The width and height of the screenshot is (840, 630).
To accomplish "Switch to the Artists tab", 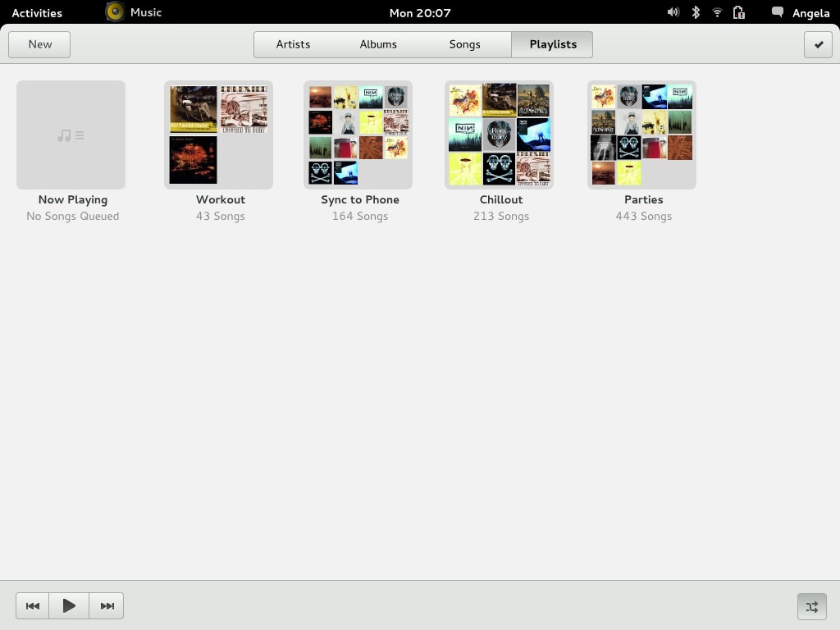I will click(293, 44).
